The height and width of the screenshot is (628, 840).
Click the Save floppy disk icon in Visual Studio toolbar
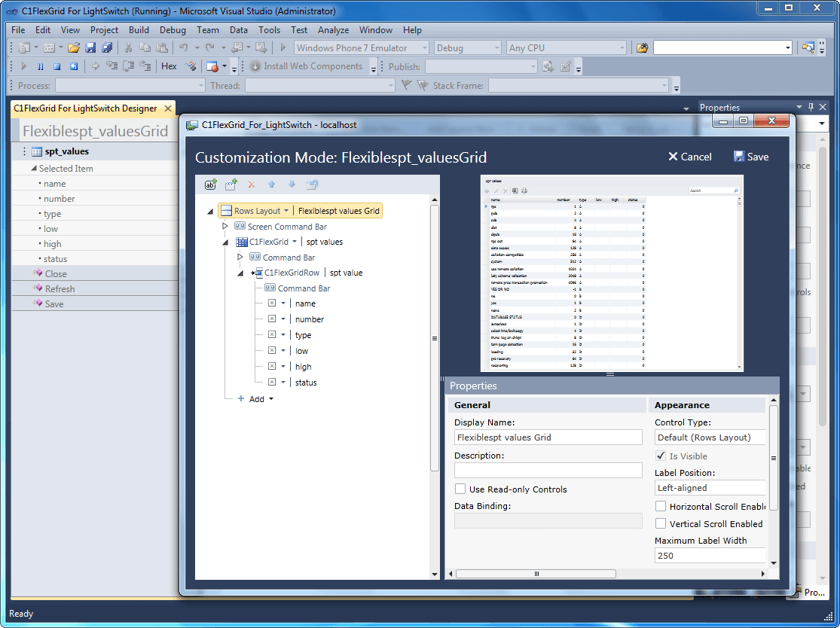pyautogui.click(x=90, y=47)
